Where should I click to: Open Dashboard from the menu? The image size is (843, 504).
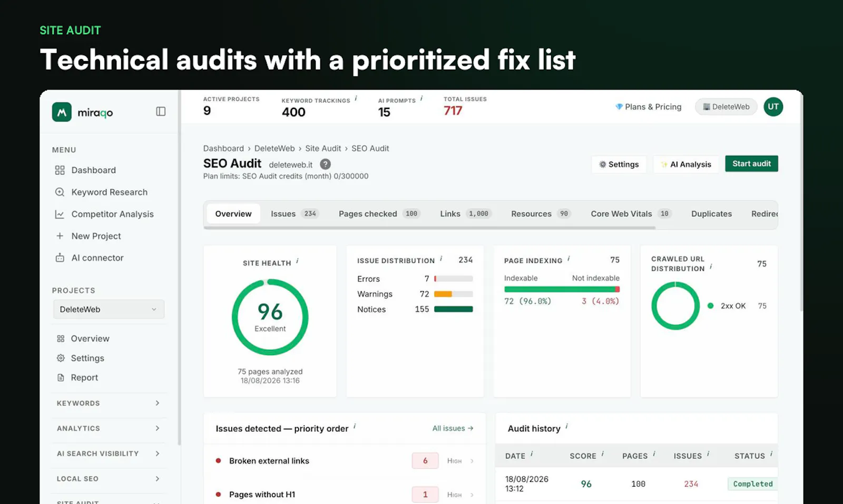[x=93, y=170]
